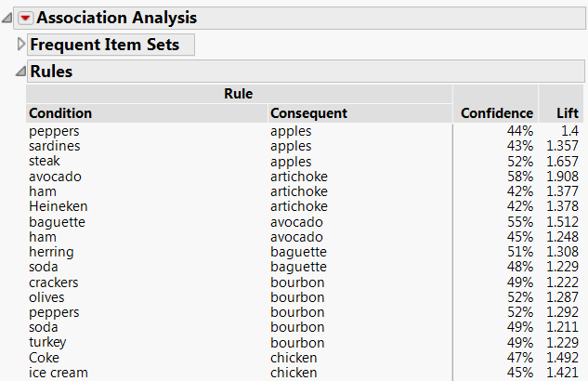Screen dimensions: 588x381
Task: Click the Association Analysis title text
Action: coord(116,18)
